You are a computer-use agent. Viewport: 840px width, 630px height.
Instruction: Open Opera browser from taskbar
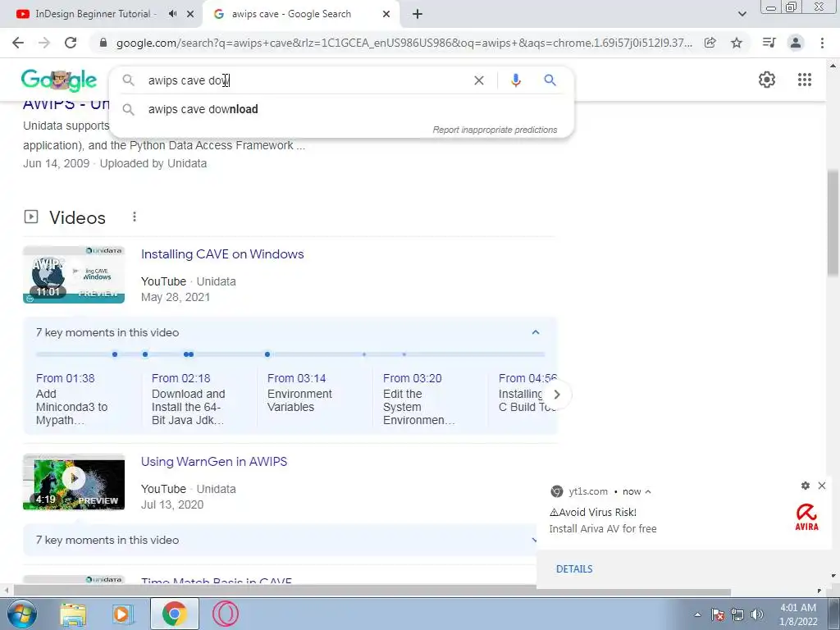tap(225, 614)
